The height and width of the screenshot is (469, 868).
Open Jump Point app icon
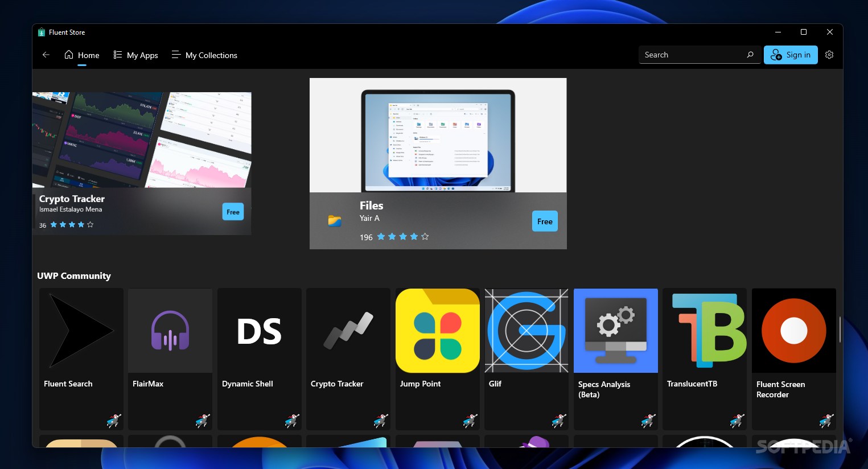[x=438, y=331]
